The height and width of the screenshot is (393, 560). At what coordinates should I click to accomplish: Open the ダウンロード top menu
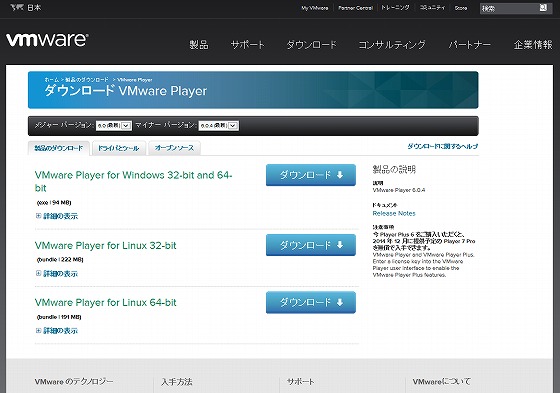pos(311,45)
